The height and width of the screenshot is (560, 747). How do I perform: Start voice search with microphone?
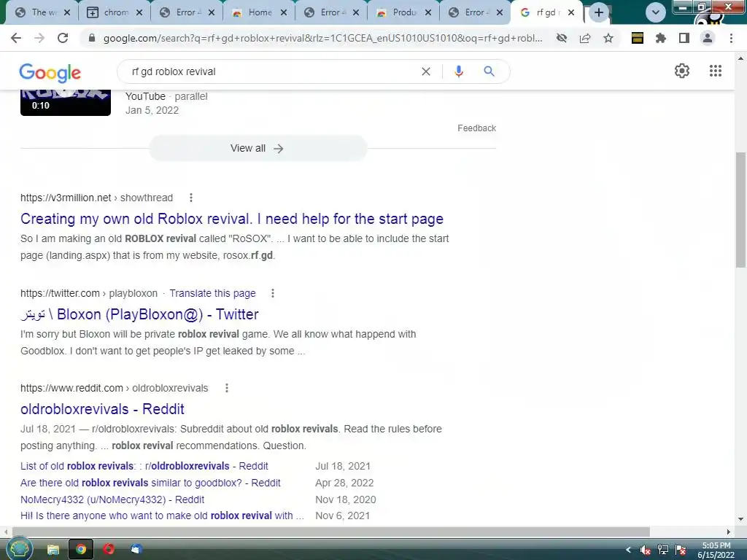(x=458, y=71)
